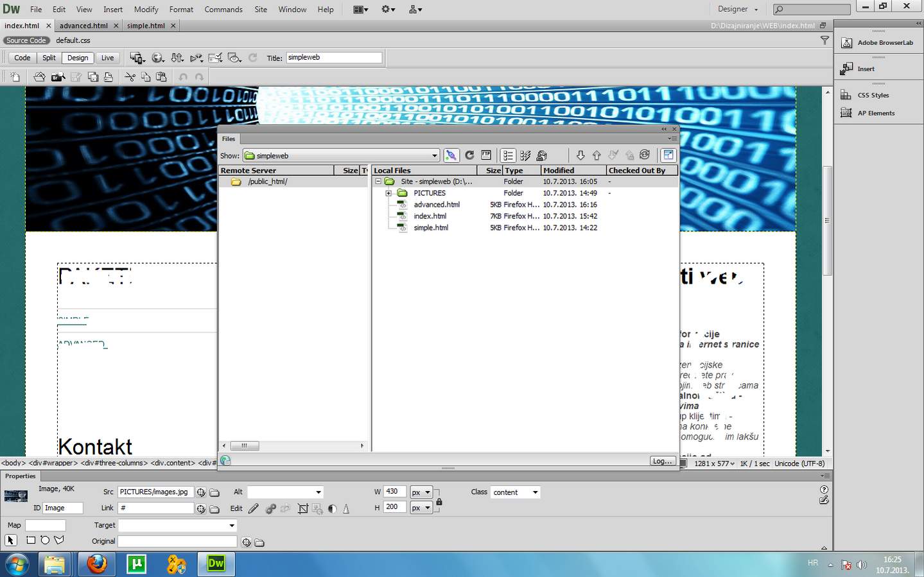Select the Crop tool in Properties
Viewport: 924px width, 577px height.
tap(302, 509)
